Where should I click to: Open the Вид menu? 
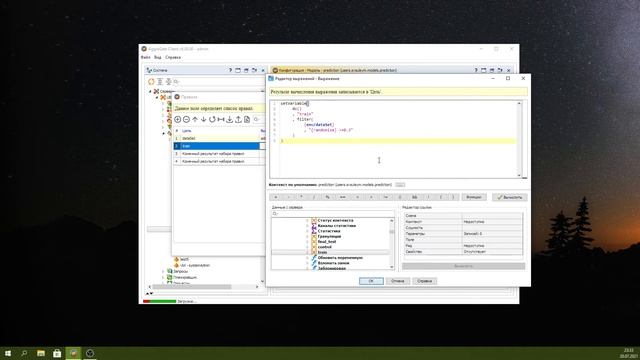point(158,58)
